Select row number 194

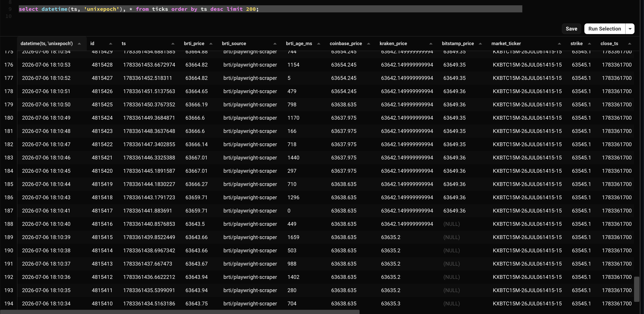coord(8,304)
